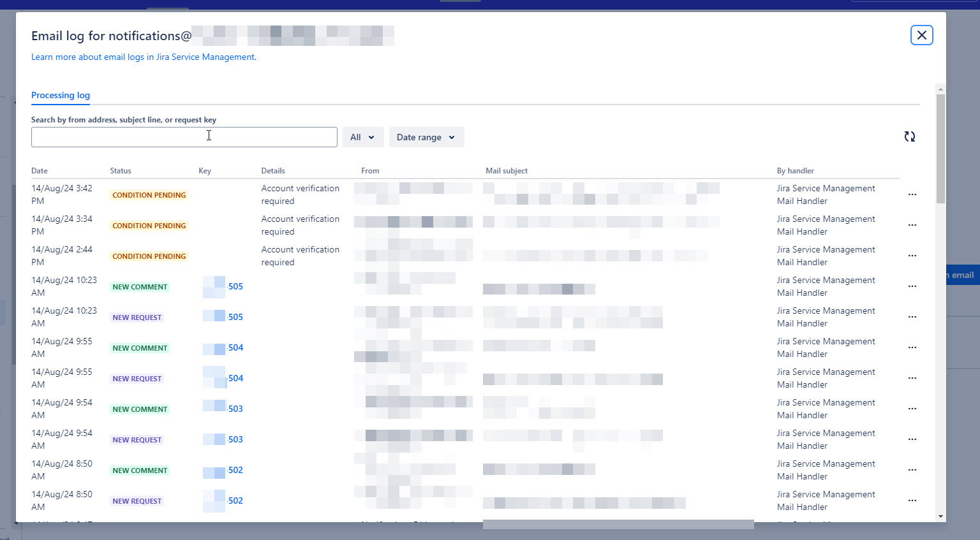Open more actions for 502 New Request row
980x540 pixels.
(x=912, y=500)
